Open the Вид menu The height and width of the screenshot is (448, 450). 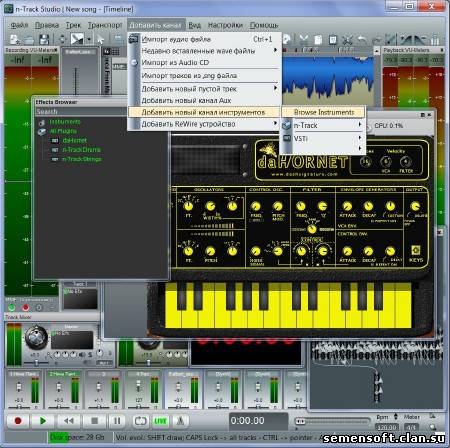point(194,25)
